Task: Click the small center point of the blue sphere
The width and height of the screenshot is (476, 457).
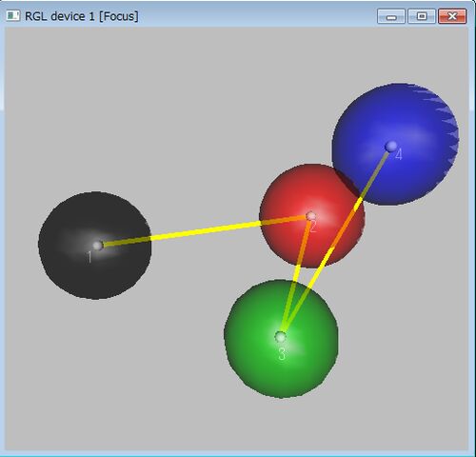Action: point(391,147)
